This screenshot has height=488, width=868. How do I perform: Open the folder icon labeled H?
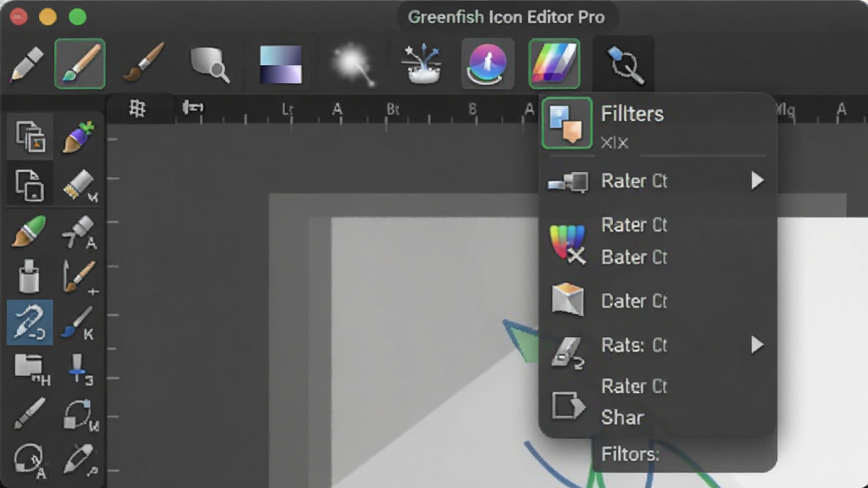[31, 369]
